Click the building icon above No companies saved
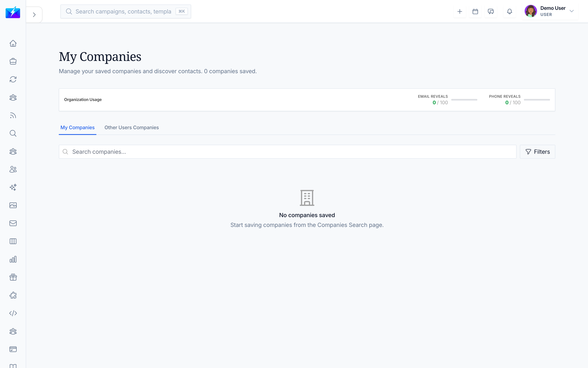Screen dimensions: 588x368 point(307,198)
